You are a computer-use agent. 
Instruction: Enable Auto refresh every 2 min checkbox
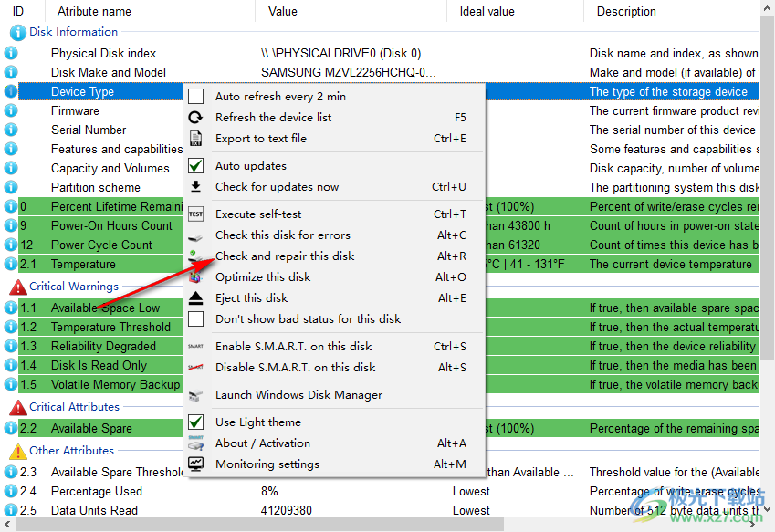195,97
